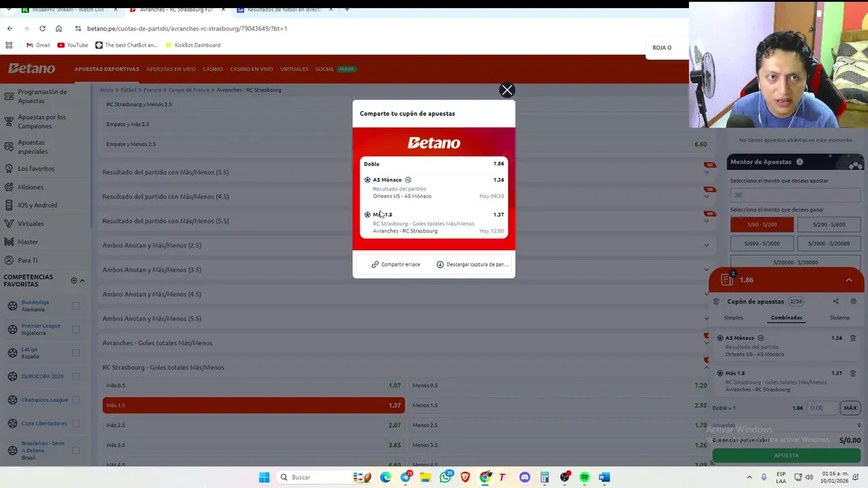
Task: Click the Betano logo in the header
Action: [32, 68]
